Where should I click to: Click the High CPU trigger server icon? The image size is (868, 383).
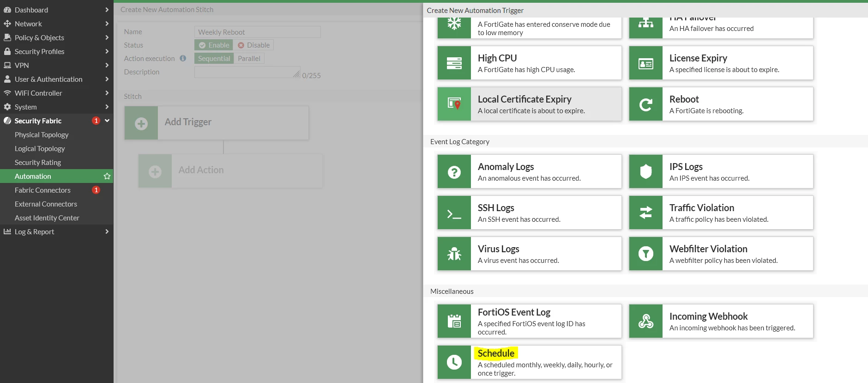pos(454,63)
